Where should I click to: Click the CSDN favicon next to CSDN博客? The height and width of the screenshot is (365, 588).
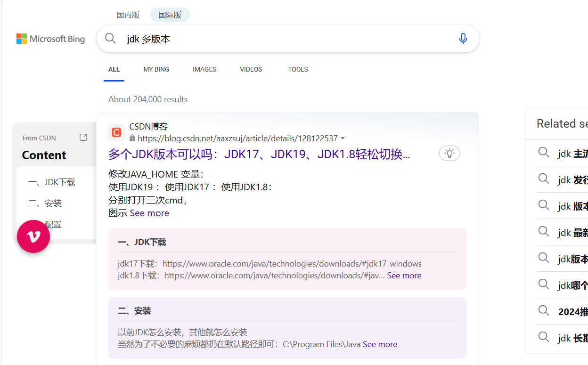click(x=116, y=132)
